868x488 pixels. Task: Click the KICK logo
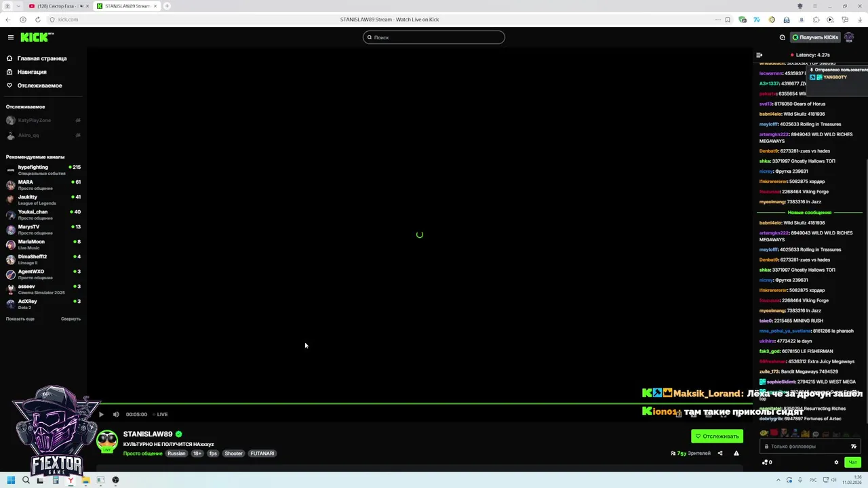37,37
